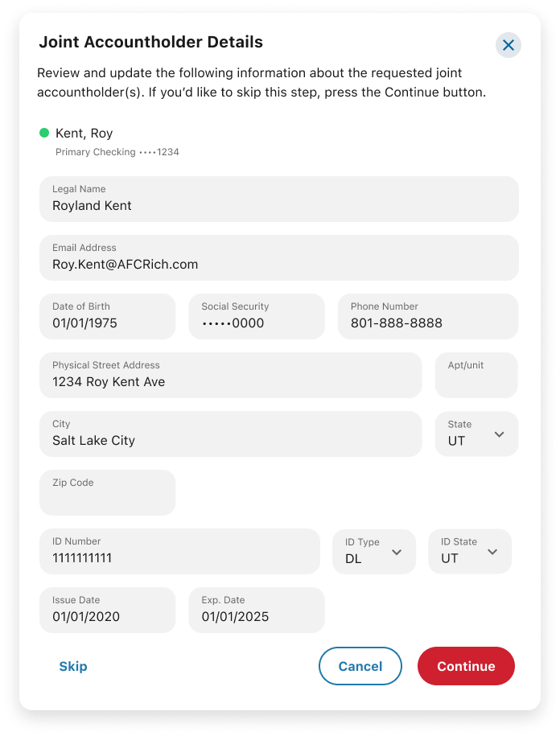Click the green status dot beside Kent, Roy
The height and width of the screenshot is (736, 560).
point(44,133)
